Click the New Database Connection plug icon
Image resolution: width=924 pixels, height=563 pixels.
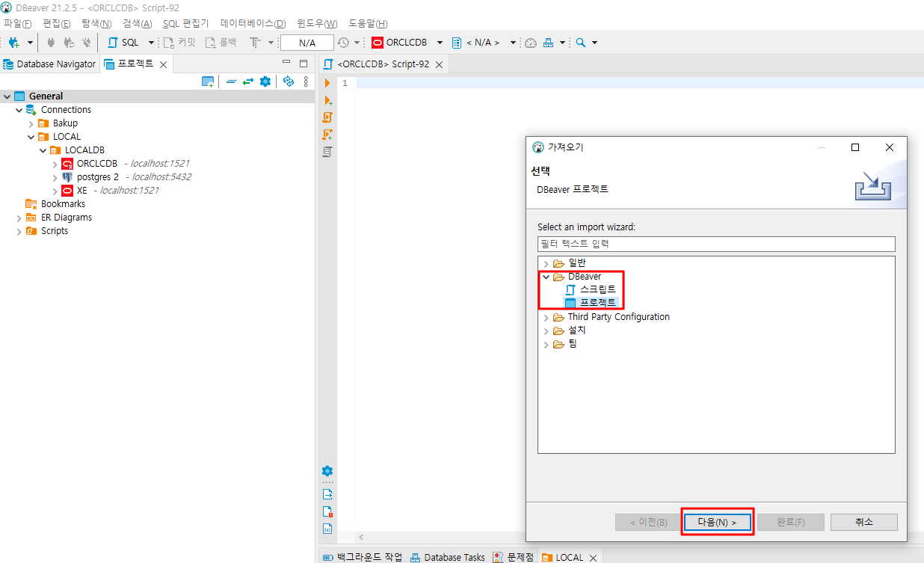[13, 43]
